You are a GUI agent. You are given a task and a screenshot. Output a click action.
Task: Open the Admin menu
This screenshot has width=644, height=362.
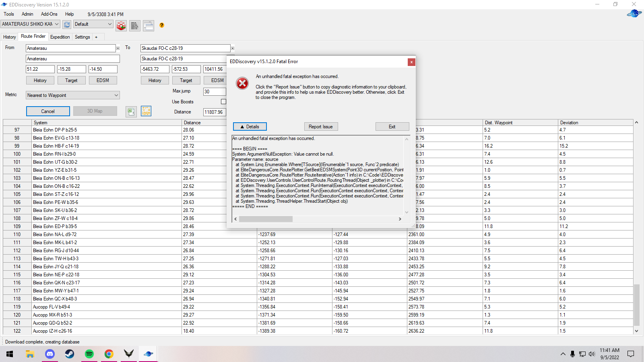pos(27,14)
